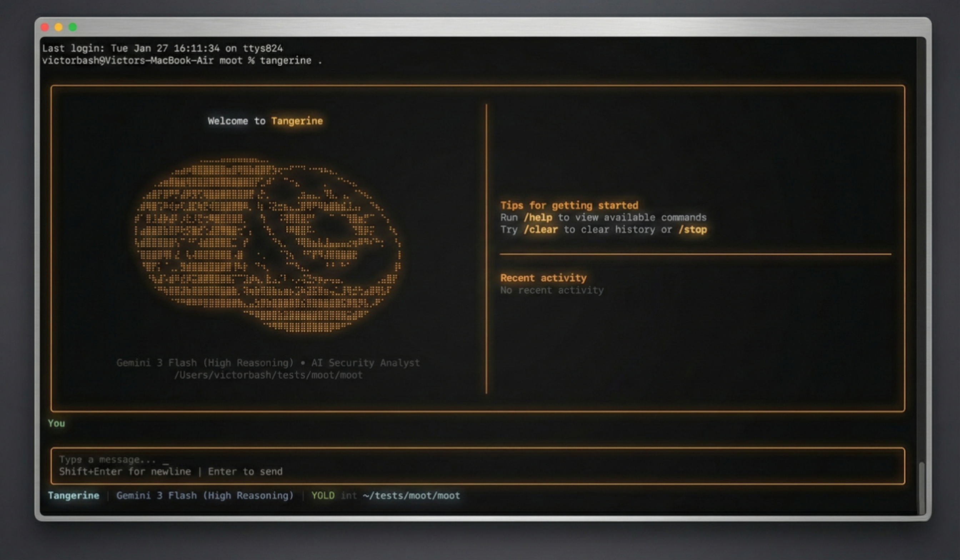Screen dimensions: 960x560
Task: Click the "Tips for getting started" heading
Action: pyautogui.click(x=569, y=206)
